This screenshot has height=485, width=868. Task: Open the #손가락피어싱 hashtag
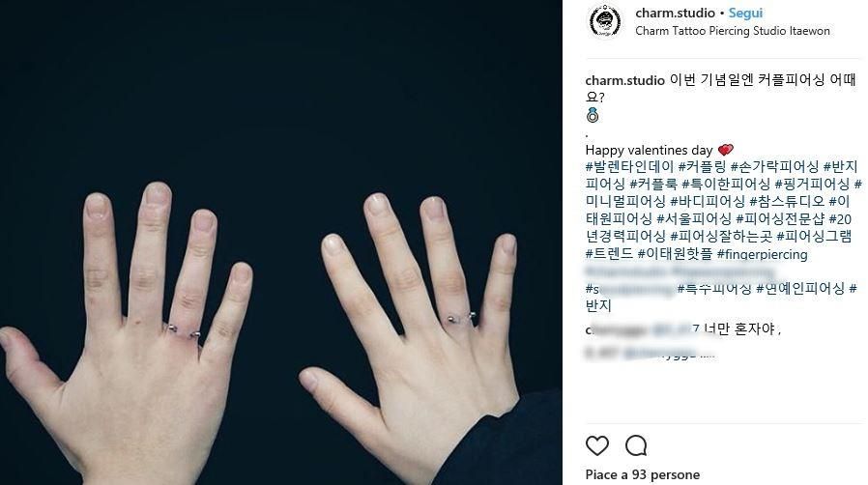coord(774,166)
